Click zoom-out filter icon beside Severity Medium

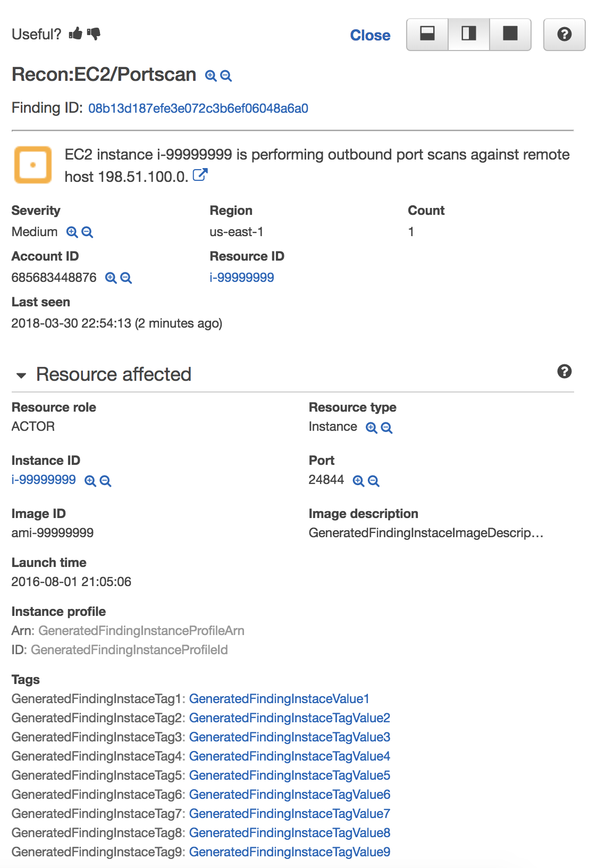pos(87,232)
